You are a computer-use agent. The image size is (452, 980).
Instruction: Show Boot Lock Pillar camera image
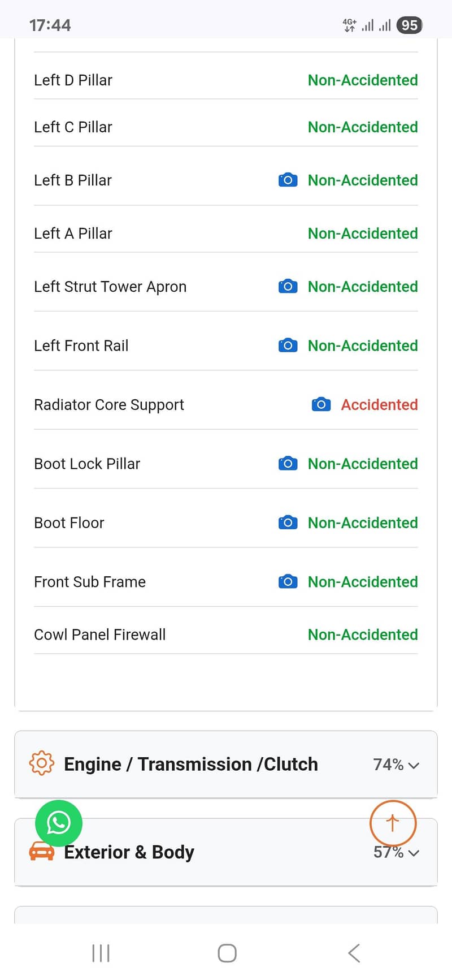pos(288,464)
